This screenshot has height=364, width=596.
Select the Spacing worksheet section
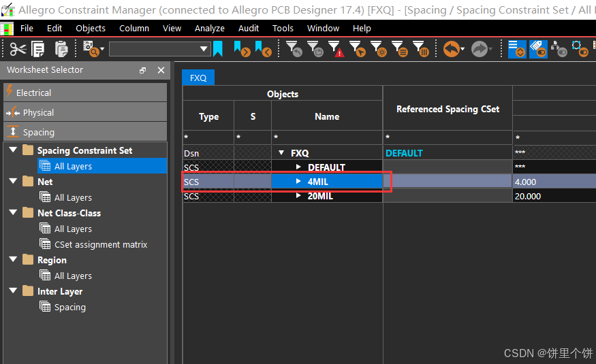click(x=85, y=132)
